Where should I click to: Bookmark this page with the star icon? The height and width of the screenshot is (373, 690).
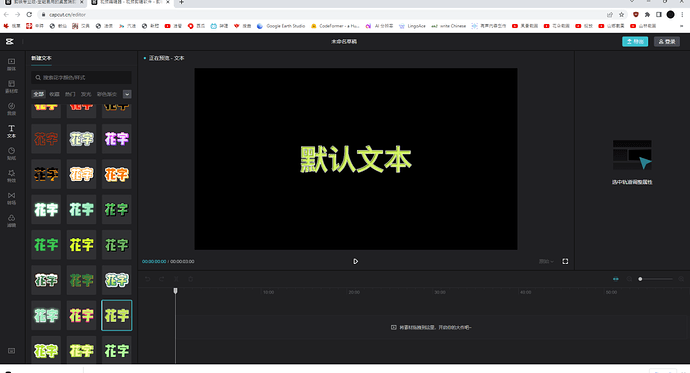pos(621,15)
